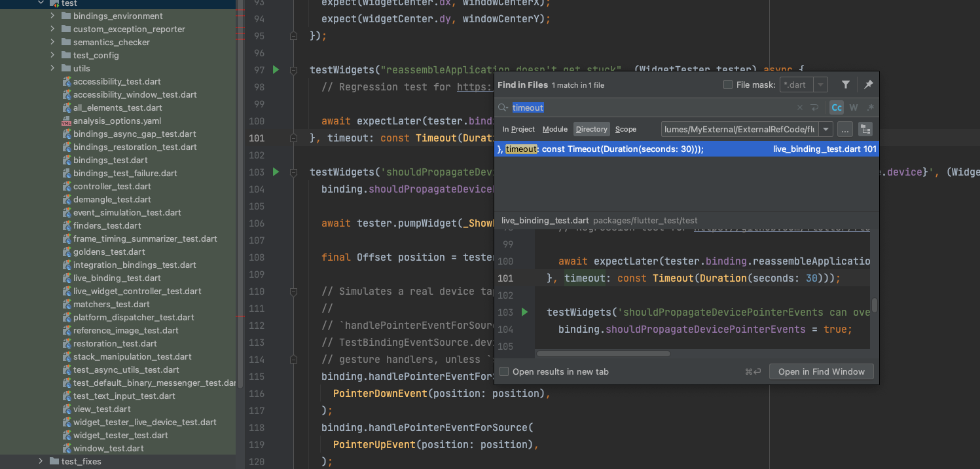Pin the Find in Files window
The height and width of the screenshot is (469, 980).
click(868, 84)
